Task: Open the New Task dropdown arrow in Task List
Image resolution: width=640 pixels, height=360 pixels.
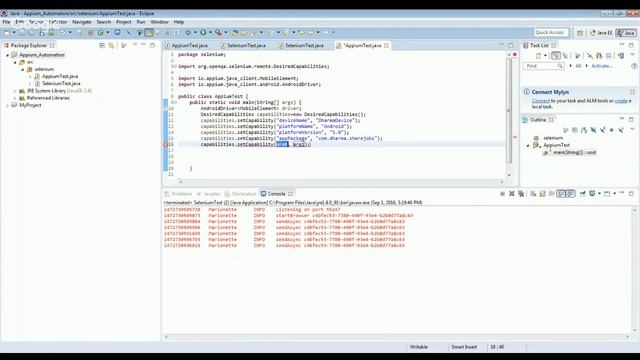Action: (545, 56)
